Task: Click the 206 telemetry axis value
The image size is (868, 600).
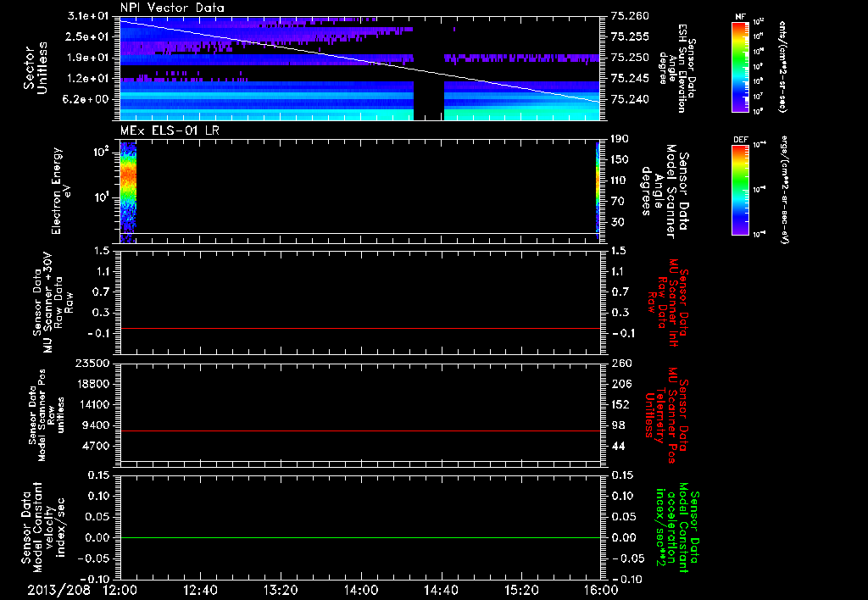Action: click(620, 384)
